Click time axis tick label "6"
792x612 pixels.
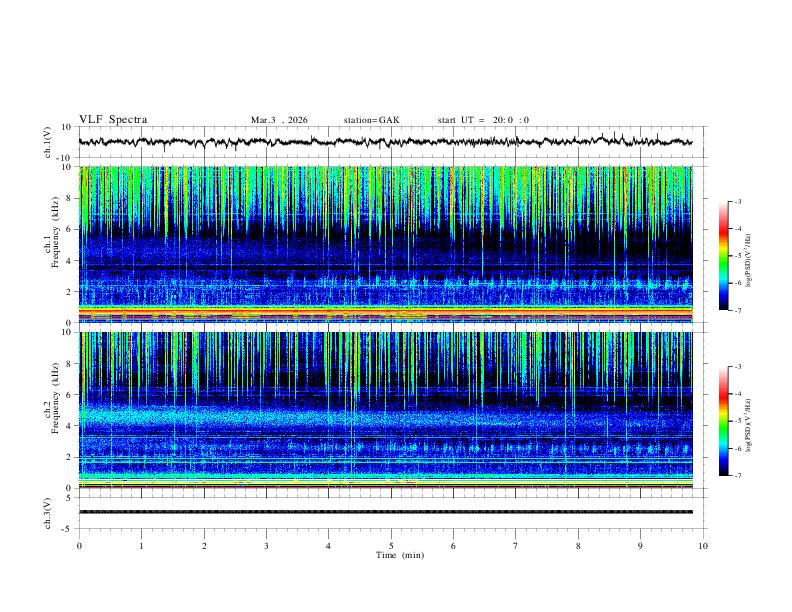click(454, 546)
